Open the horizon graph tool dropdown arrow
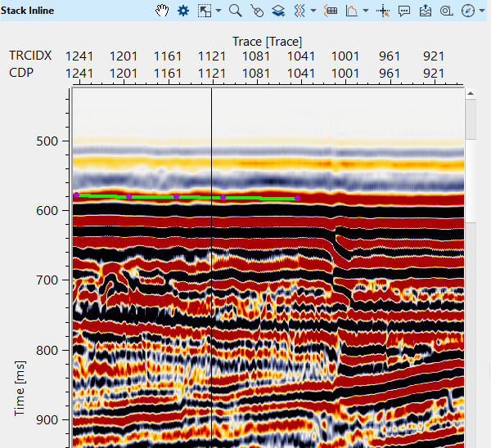 click(x=365, y=11)
